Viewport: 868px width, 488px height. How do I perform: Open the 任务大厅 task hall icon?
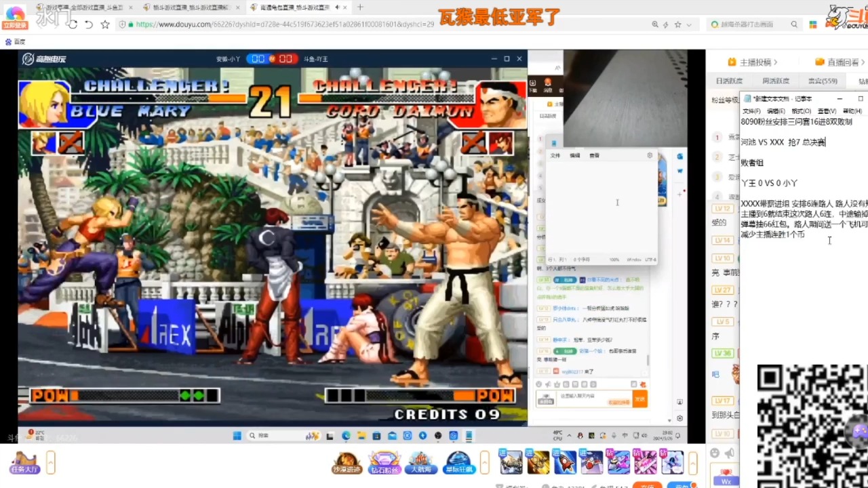[x=24, y=463]
